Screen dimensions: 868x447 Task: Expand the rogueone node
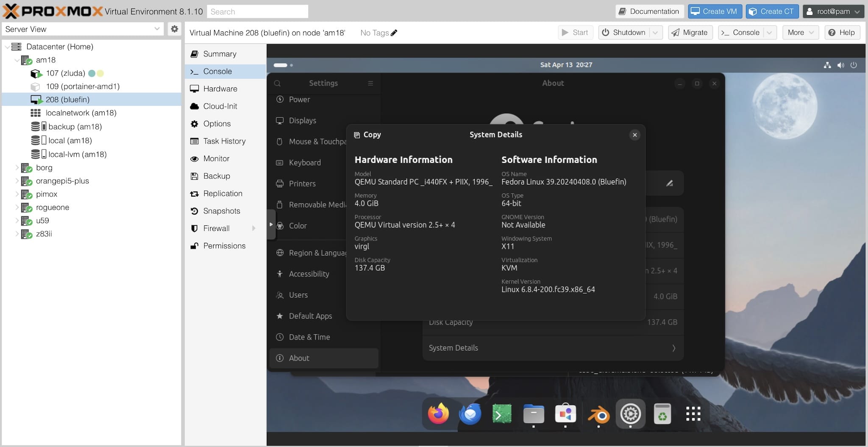pyautogui.click(x=17, y=207)
